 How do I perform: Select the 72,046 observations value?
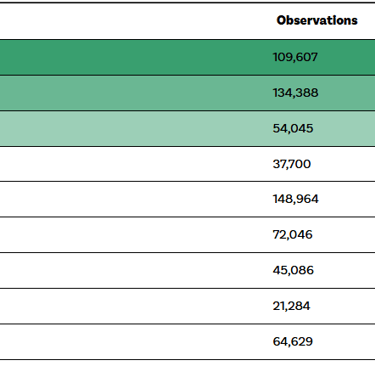[x=293, y=235]
